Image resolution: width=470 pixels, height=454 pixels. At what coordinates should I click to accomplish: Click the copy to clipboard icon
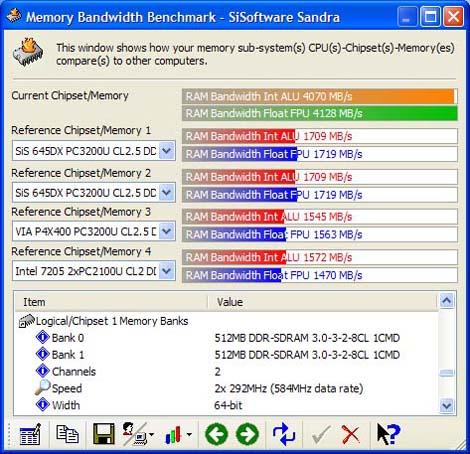pyautogui.click(x=68, y=434)
